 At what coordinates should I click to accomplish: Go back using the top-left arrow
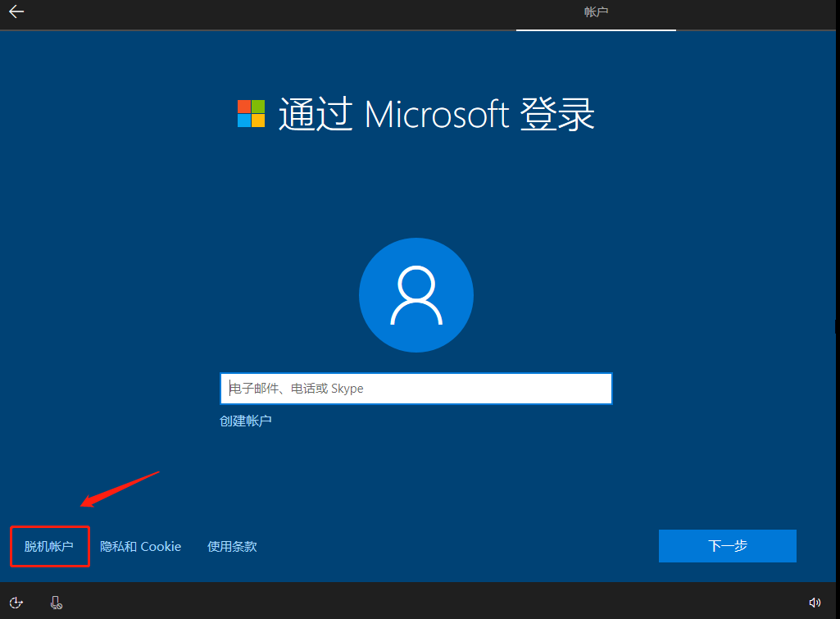(16, 11)
